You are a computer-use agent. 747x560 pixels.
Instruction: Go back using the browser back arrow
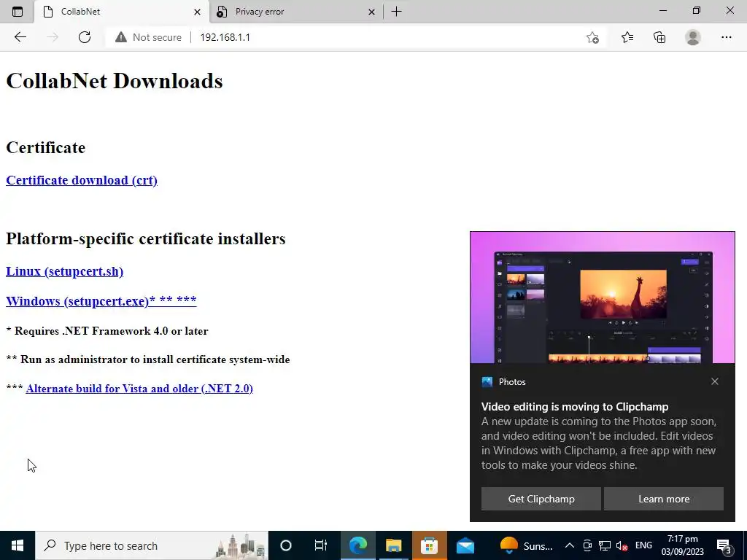coord(20,37)
